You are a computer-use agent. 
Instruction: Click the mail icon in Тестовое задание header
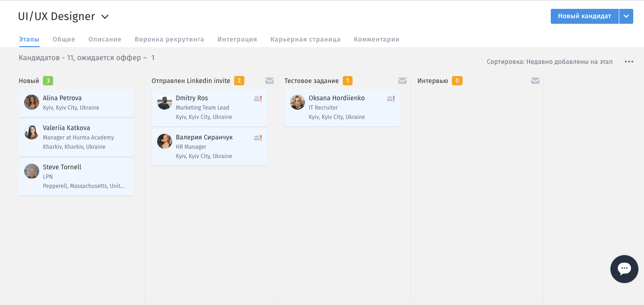tap(402, 81)
